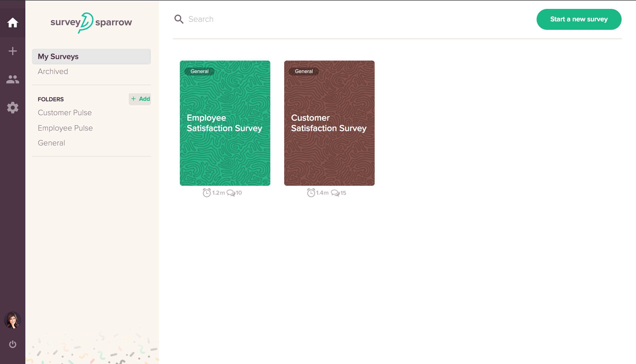The height and width of the screenshot is (364, 636).
Task: Click Start a new survey button
Action: click(579, 19)
